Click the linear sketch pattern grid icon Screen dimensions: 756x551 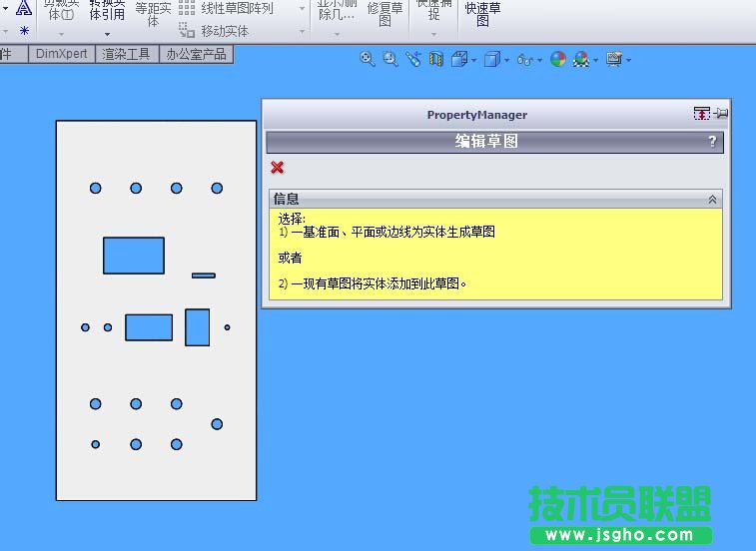pos(187,8)
